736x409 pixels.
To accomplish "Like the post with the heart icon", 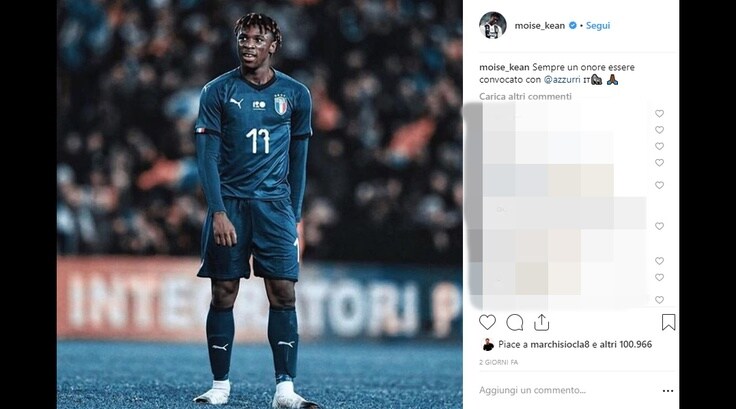I will [487, 323].
